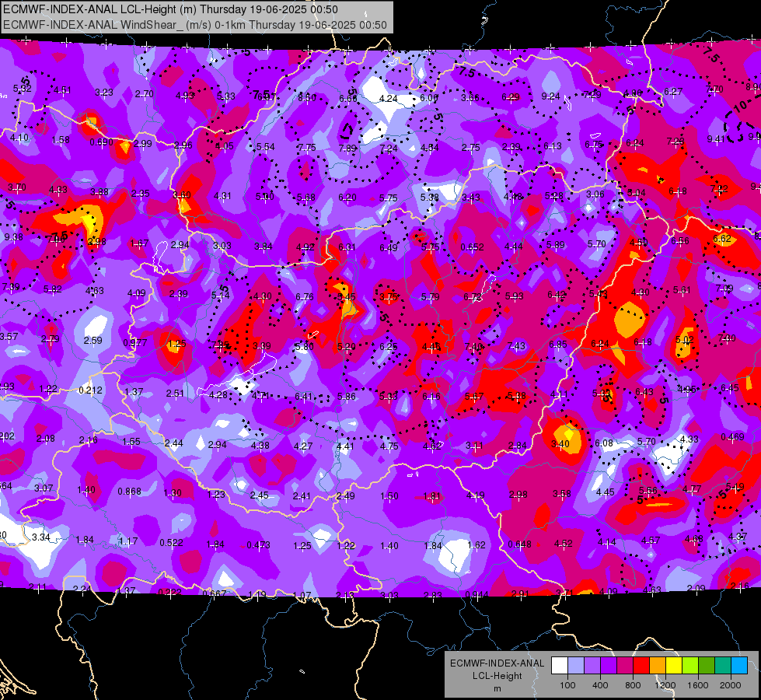Click the light blue legend swatch at far right

point(739,666)
